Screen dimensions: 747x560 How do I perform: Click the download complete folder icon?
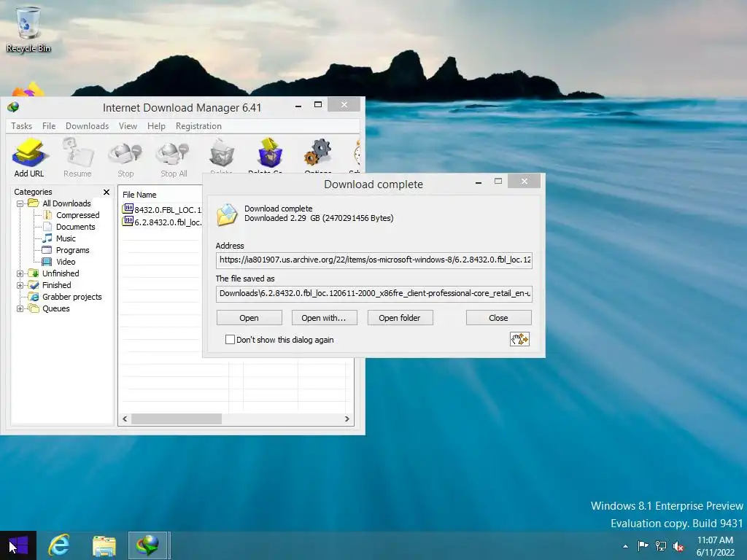[228, 214]
